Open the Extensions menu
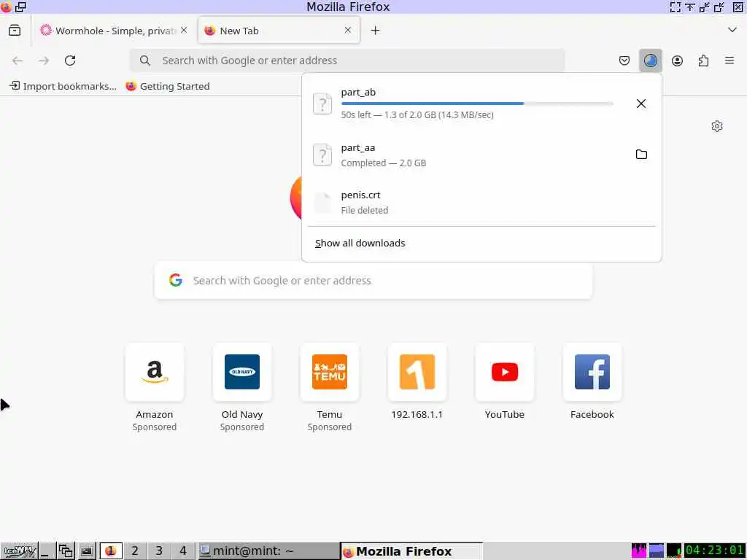747x560 pixels. pyautogui.click(x=703, y=61)
